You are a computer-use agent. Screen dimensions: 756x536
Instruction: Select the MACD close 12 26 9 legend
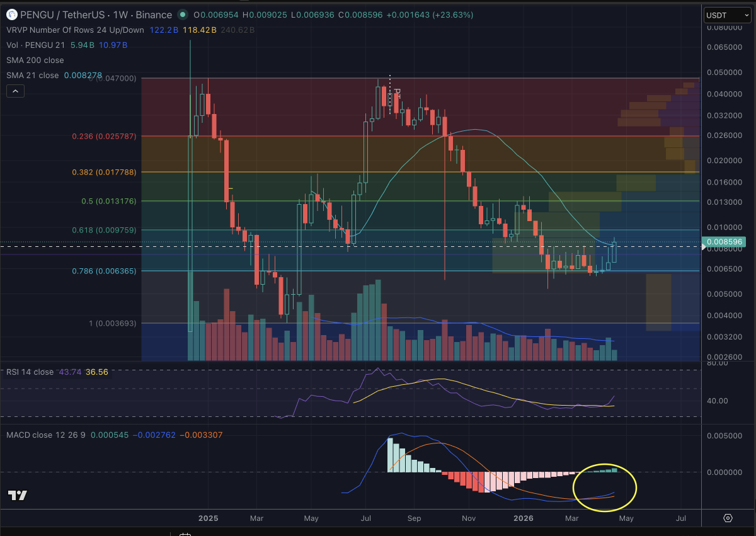coord(47,435)
